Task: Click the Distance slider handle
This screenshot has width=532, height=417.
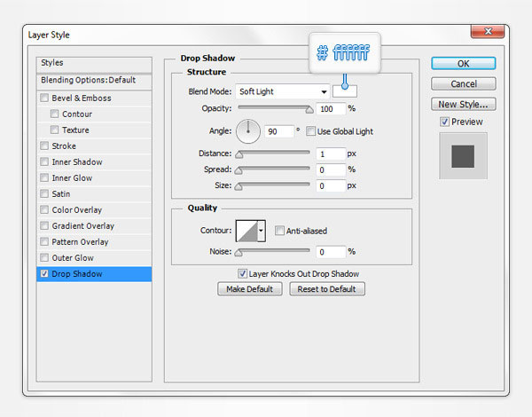Action: pos(239,155)
